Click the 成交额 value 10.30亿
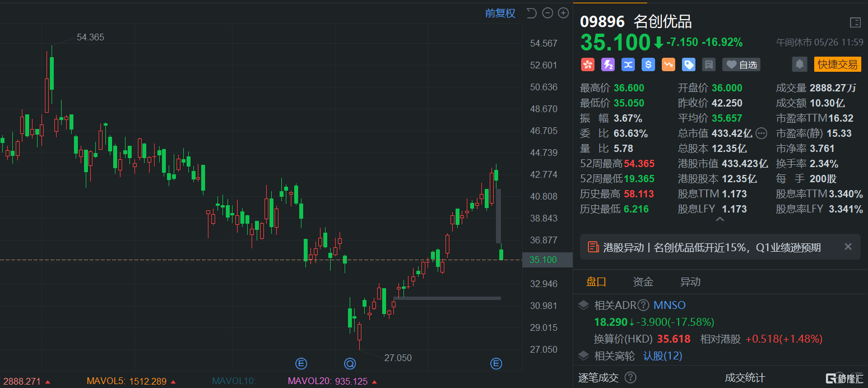The width and height of the screenshot is (868, 388). (x=827, y=103)
